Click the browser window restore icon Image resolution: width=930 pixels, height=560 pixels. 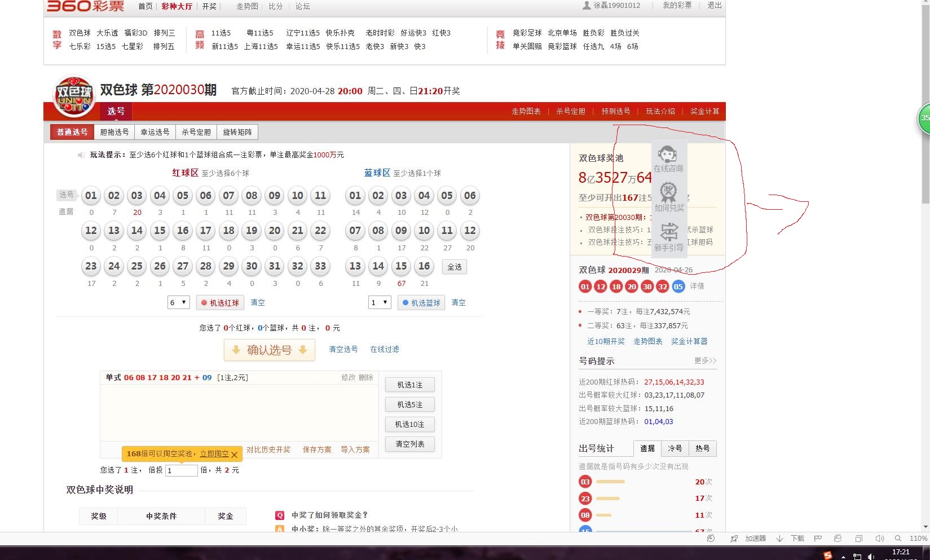coord(858,539)
